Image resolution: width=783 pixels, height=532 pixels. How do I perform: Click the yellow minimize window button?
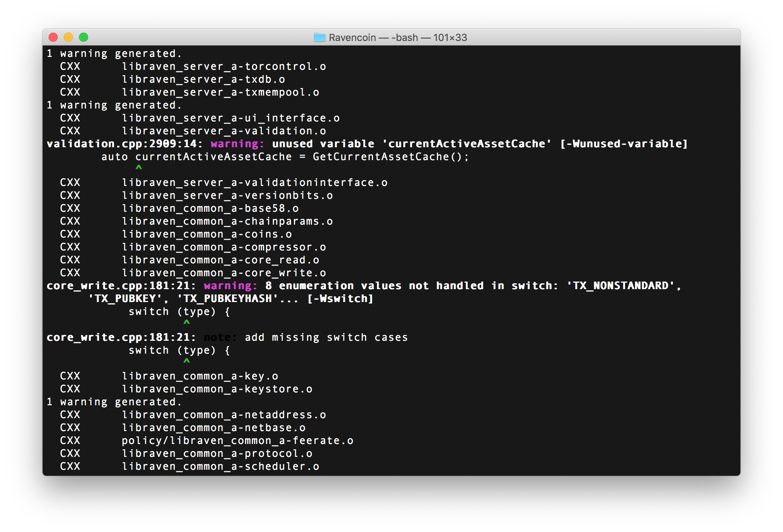click(68, 37)
